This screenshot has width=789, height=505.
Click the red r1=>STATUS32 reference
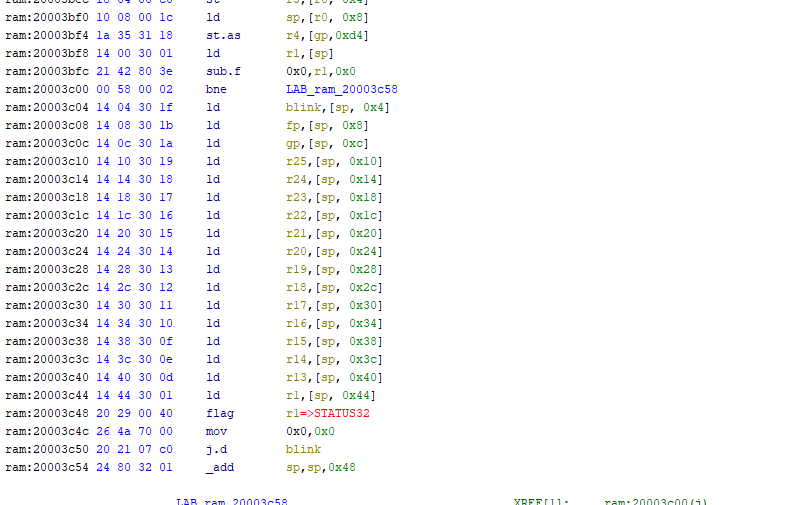coord(328,413)
